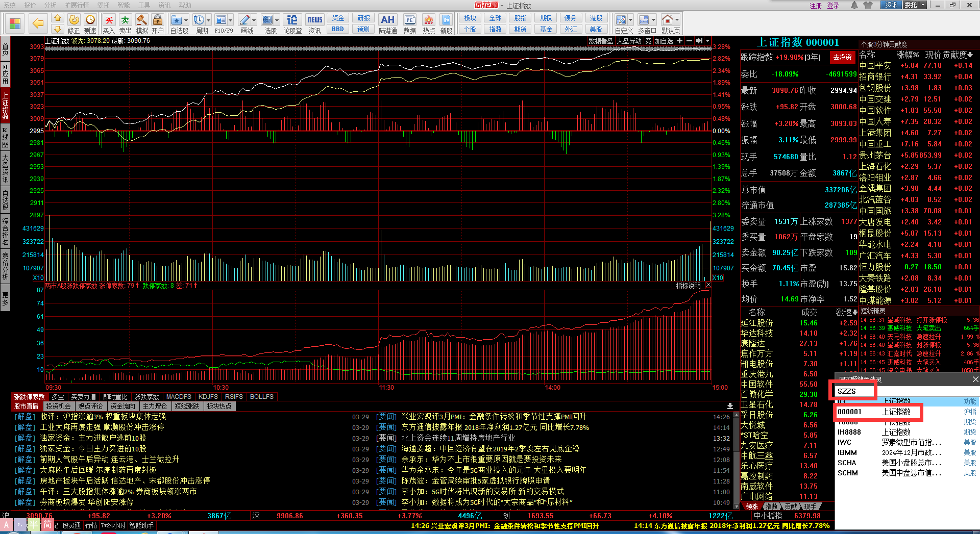Launch the 模拟 simulated trading icon

(142, 23)
